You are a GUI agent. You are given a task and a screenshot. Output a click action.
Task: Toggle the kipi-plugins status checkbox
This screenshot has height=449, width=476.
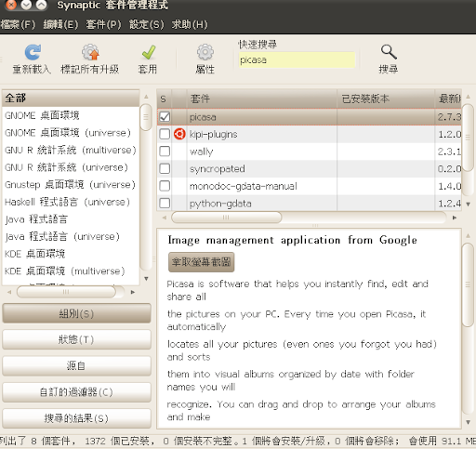[x=165, y=134]
